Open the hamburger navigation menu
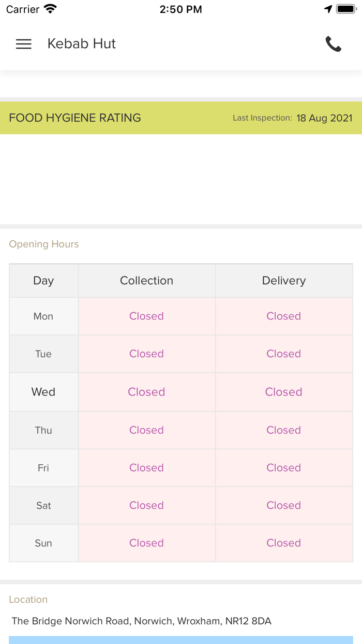 24,44
